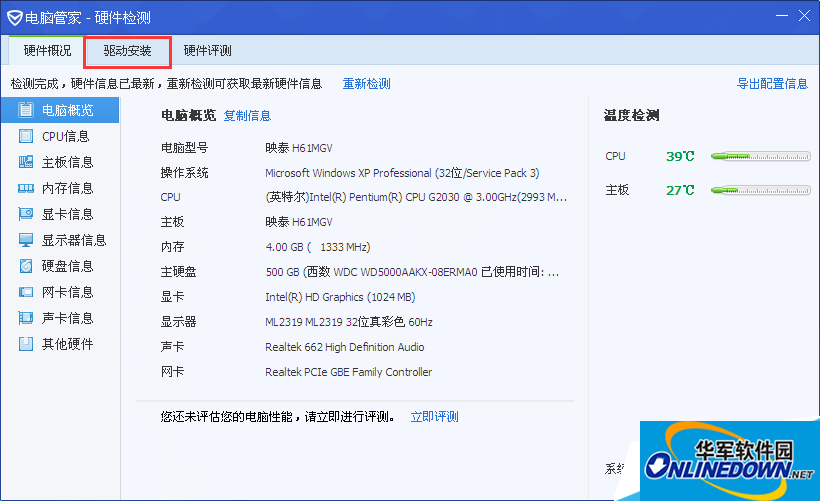Click 导出配置信息 link
Screen dimensions: 820x501
(772, 84)
